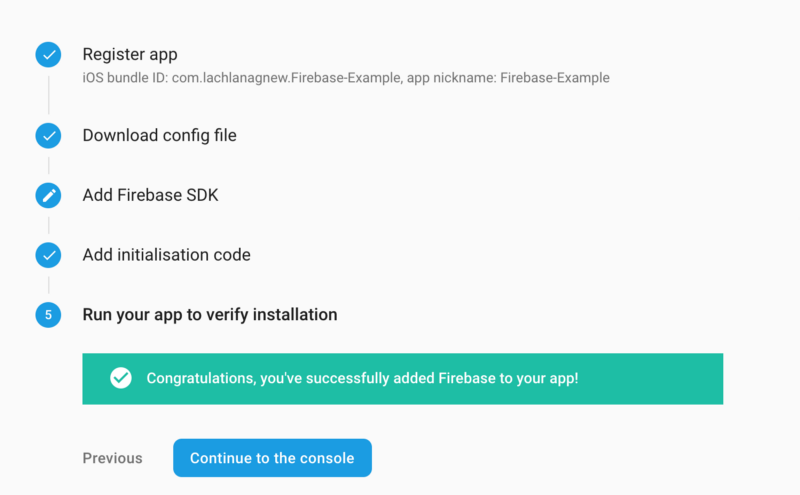Select the step 5 number circle

(48, 315)
